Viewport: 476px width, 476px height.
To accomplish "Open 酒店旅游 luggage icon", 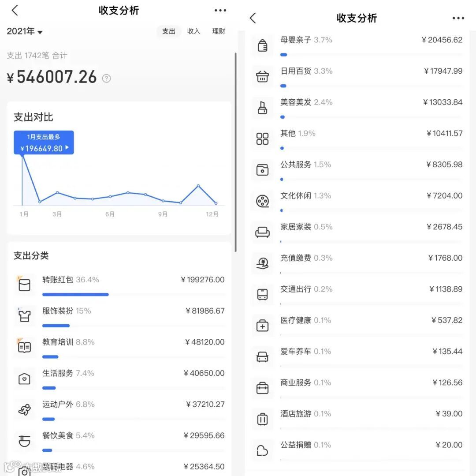I will pos(262,419).
